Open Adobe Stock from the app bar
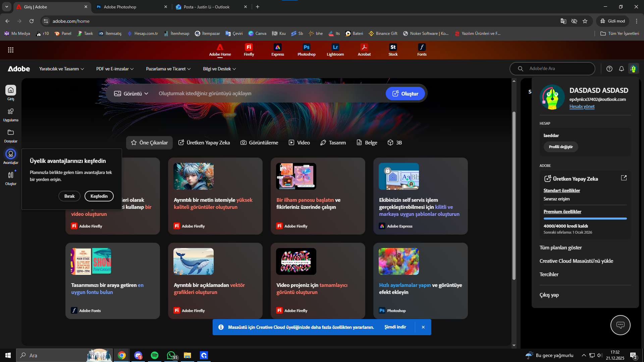 (x=393, y=50)
